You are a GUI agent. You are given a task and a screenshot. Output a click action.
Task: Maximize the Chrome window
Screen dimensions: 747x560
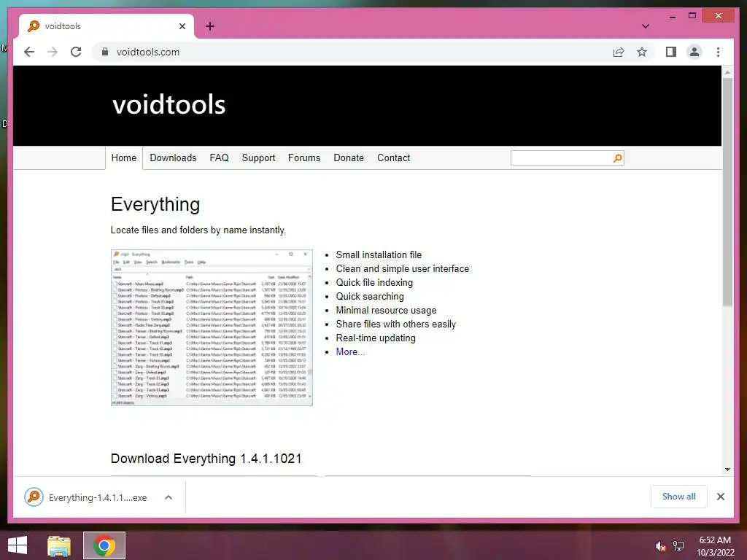coord(692,16)
